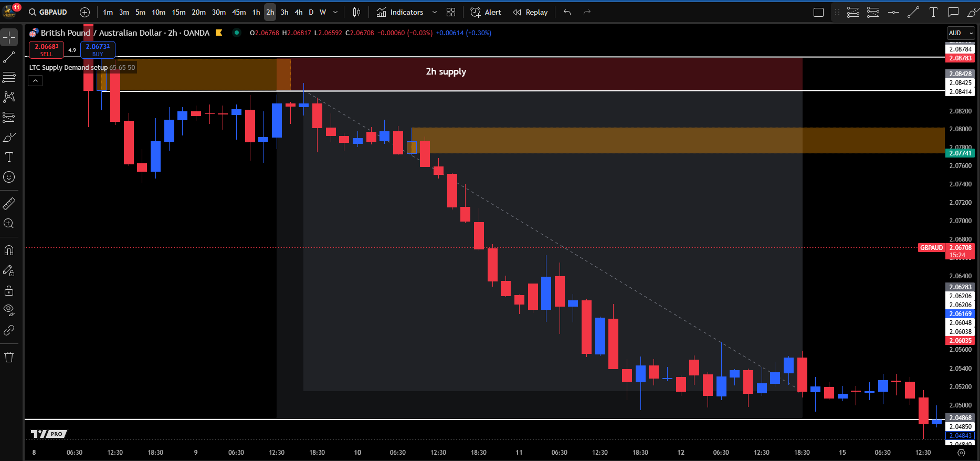Click the 2.06169 blue price label

pyautogui.click(x=960, y=314)
